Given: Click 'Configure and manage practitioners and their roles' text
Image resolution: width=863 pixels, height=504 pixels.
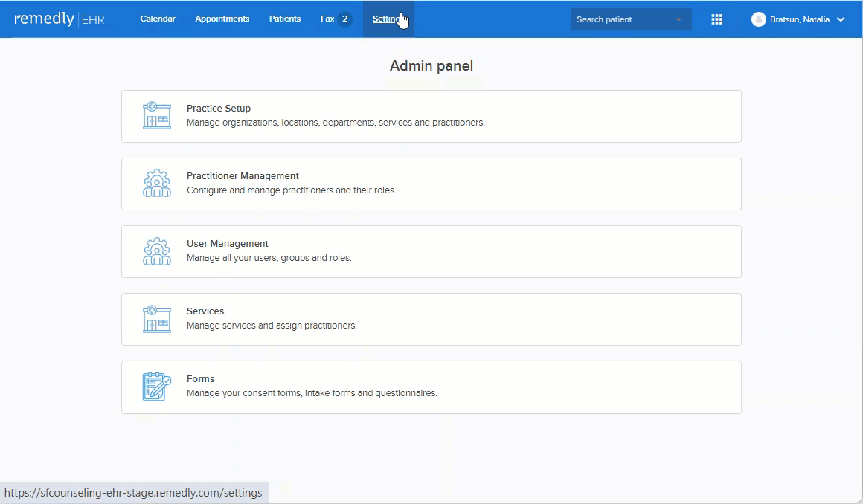Looking at the screenshot, I should click(x=291, y=190).
